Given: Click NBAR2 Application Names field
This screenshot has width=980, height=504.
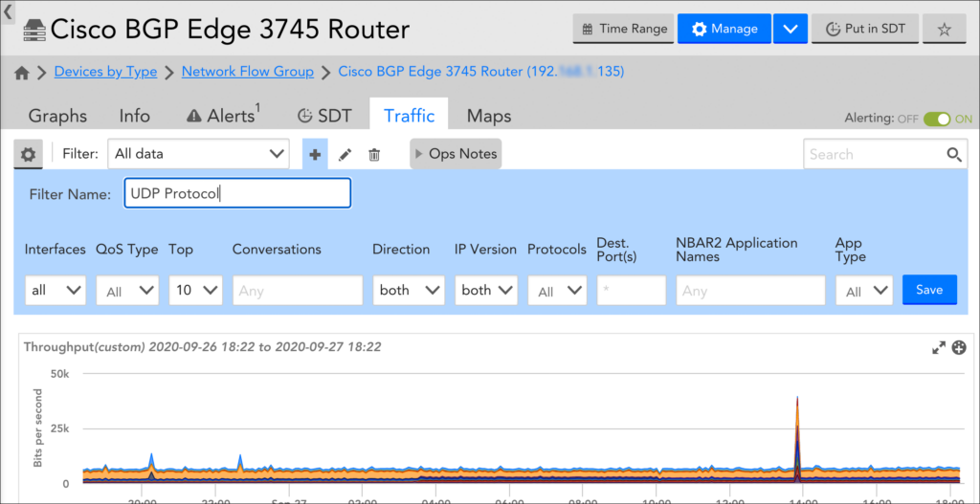Looking at the screenshot, I should click(750, 291).
